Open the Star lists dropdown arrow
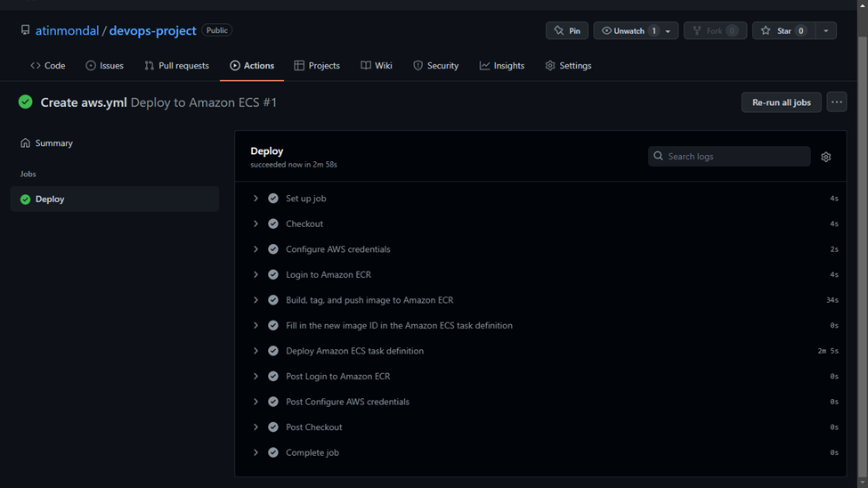 (826, 31)
